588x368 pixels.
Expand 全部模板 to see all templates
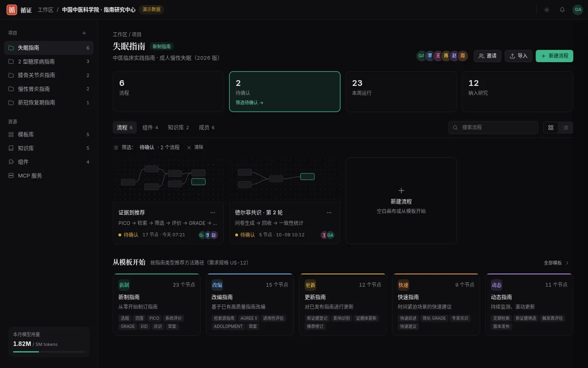556,263
